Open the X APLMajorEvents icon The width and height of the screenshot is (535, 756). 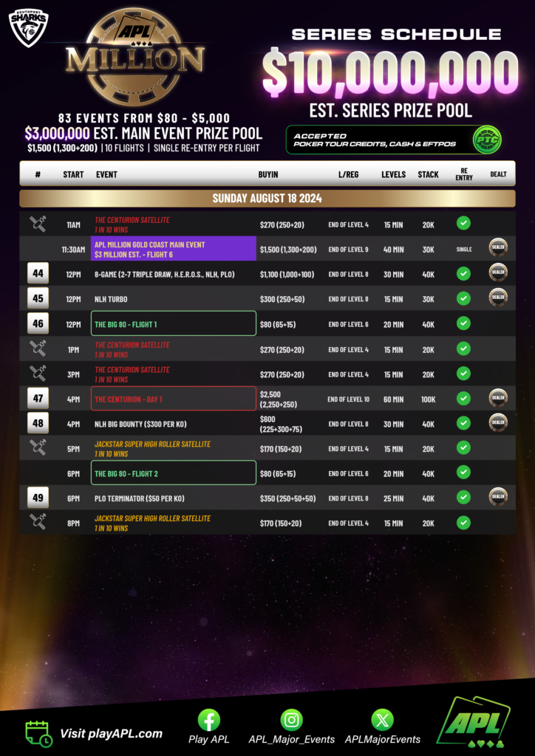pyautogui.click(x=382, y=721)
